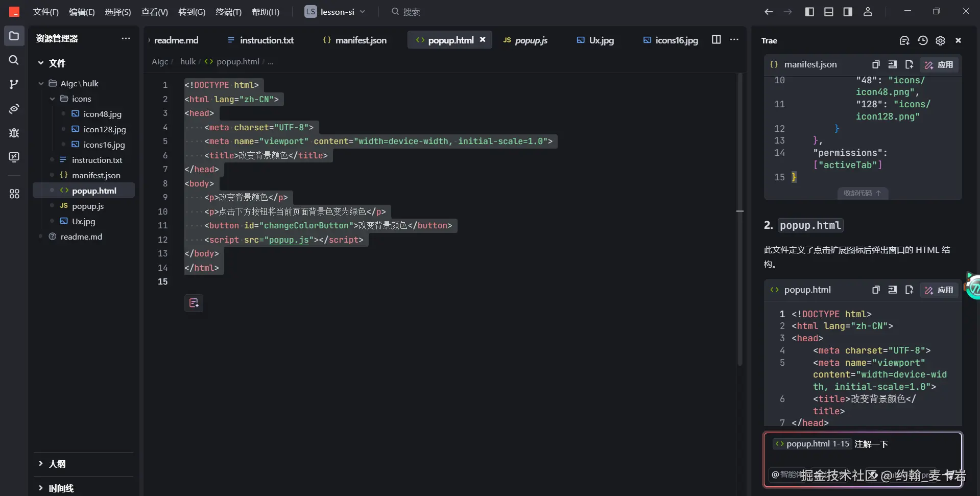
Task: Click the Trae chat input field
Action: 863,459
